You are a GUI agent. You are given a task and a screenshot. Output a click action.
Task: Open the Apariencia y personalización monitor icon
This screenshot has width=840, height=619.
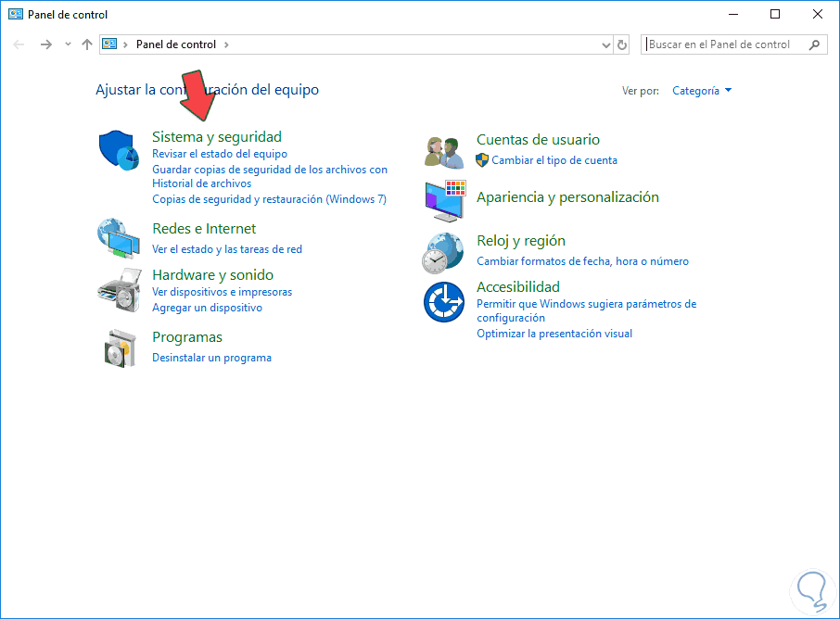coord(445,201)
